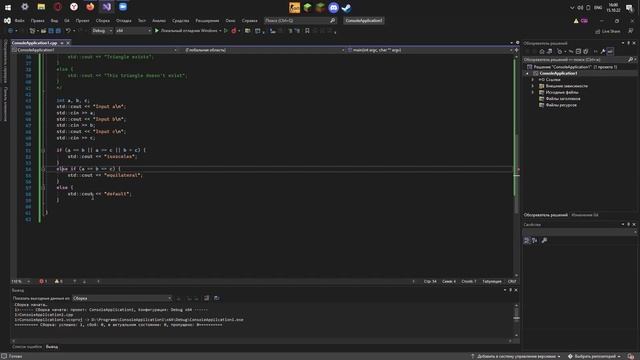Switch to the Git changes tab
The height and width of the screenshot is (360, 640).
click(x=584, y=215)
